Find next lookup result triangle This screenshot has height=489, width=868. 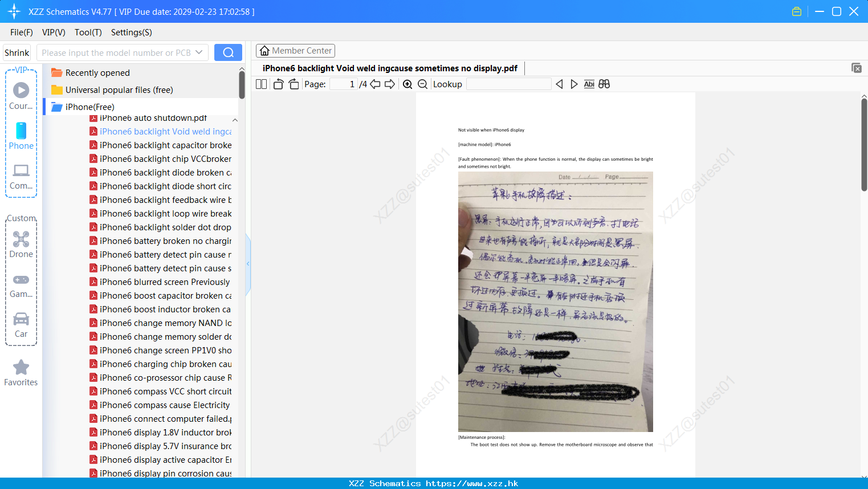[x=574, y=84]
